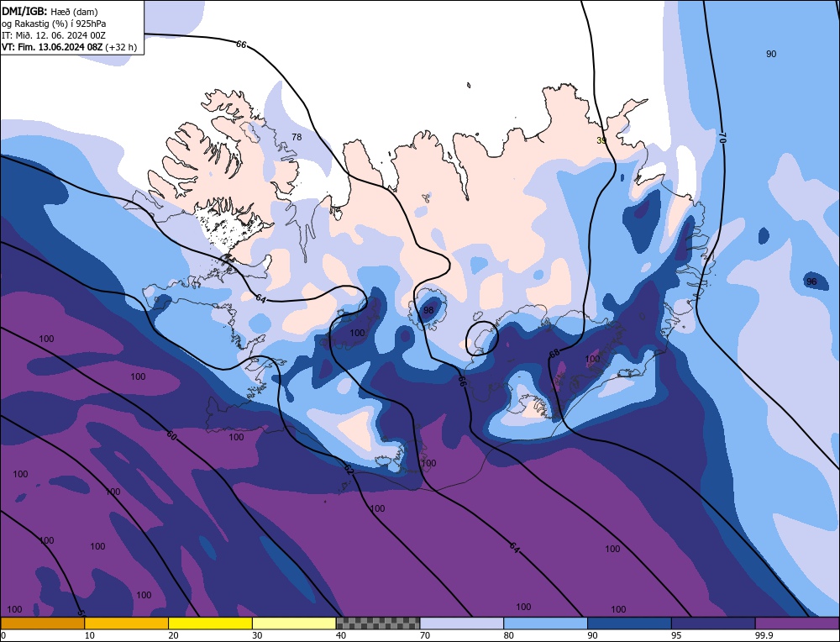Click the '95' legend tick label
The height and width of the screenshot is (642, 840).
[x=676, y=635]
